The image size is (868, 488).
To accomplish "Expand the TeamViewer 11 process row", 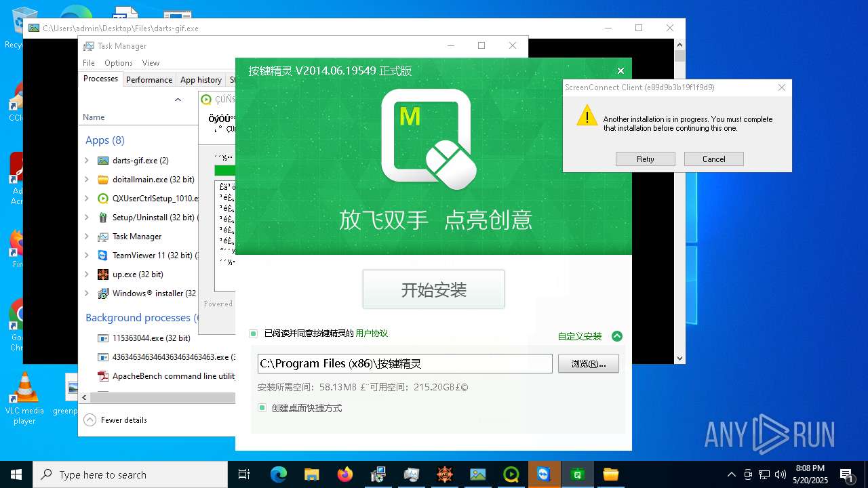I will pyautogui.click(x=87, y=256).
